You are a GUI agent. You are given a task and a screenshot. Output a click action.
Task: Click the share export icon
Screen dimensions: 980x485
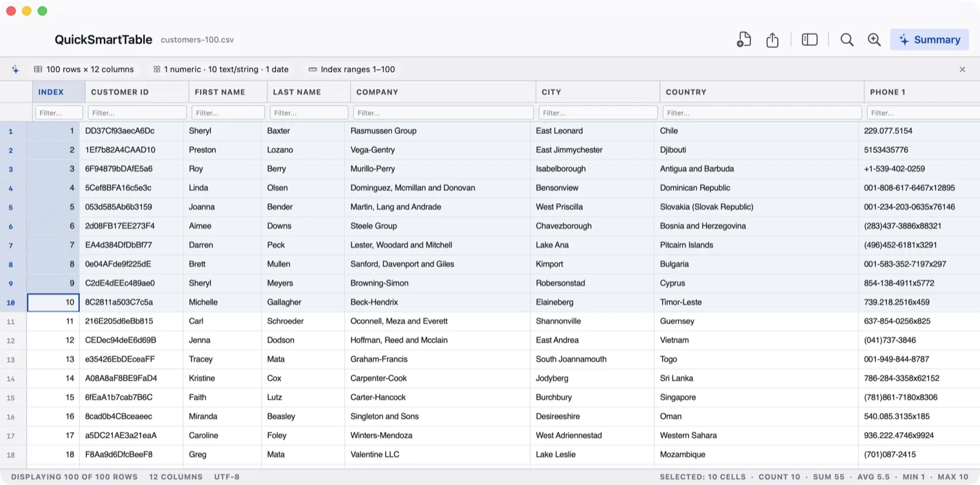point(772,39)
